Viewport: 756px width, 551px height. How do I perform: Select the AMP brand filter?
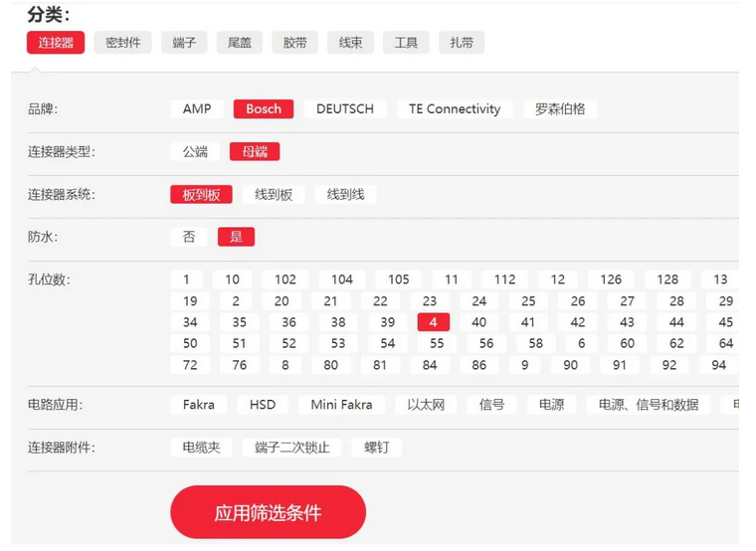(197, 109)
